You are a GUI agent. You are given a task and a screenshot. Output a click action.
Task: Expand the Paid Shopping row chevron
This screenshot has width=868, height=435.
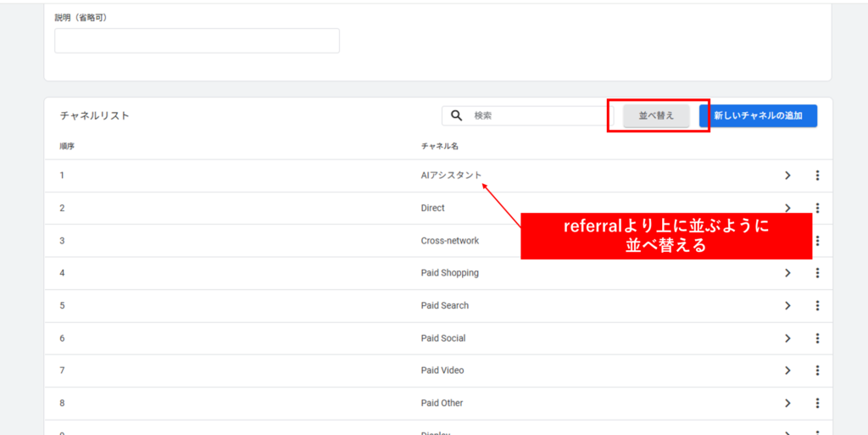pyautogui.click(x=787, y=273)
